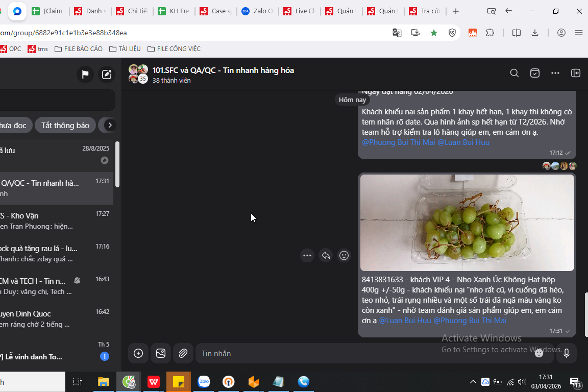Expand more filter chips with arrow
This screenshot has height=392, width=588.
point(110,125)
